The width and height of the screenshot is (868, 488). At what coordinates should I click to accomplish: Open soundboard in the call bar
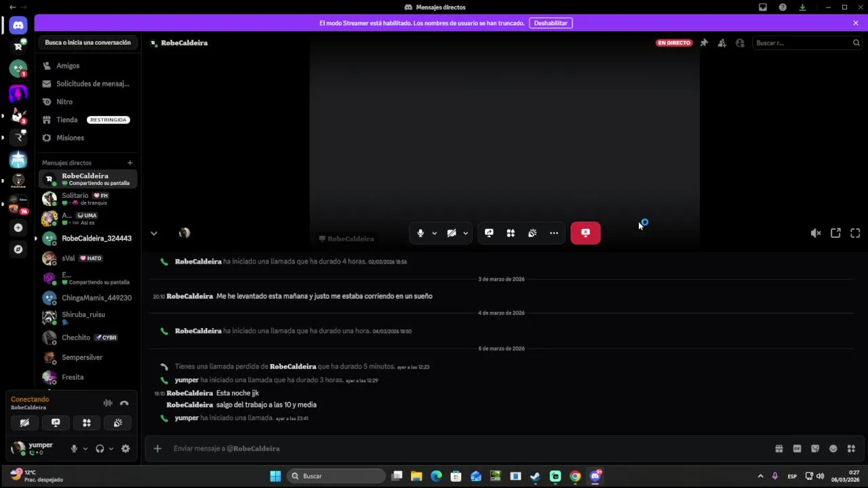tap(532, 233)
